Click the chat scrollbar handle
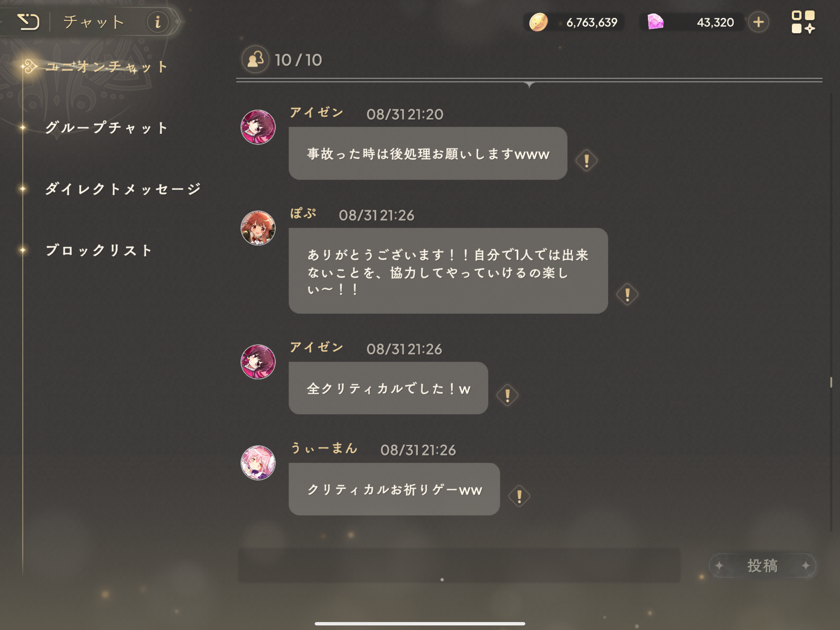 click(x=831, y=382)
